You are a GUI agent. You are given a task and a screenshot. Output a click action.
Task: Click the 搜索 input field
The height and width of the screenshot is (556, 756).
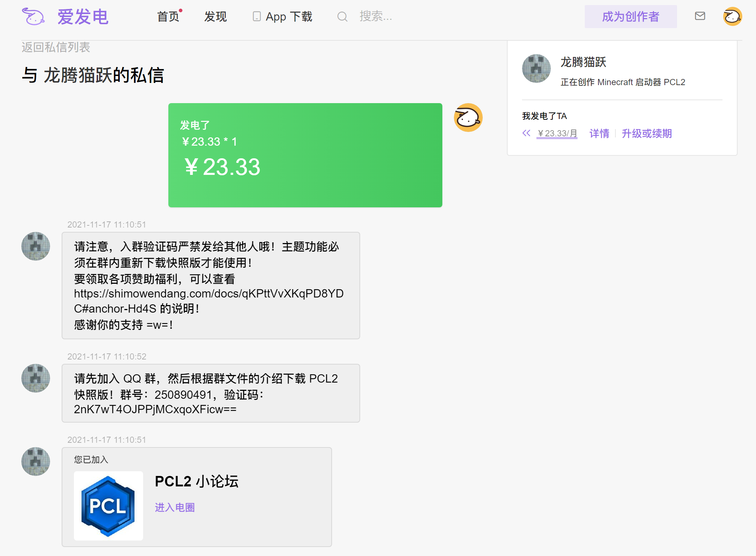375,16
